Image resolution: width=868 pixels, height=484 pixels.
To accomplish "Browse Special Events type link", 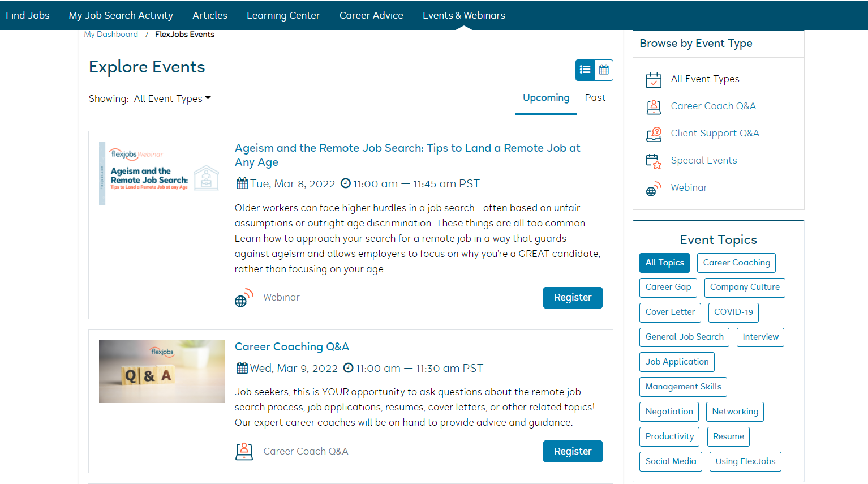I will (704, 161).
